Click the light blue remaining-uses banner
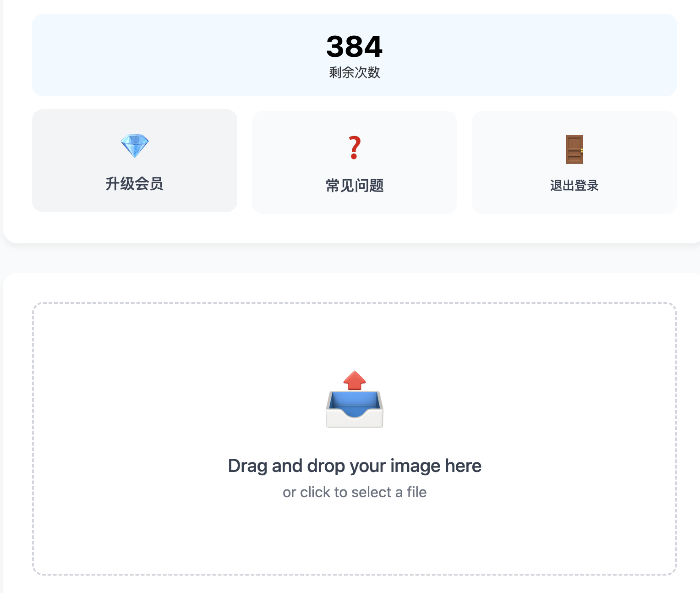This screenshot has height=593, width=700. [355, 55]
